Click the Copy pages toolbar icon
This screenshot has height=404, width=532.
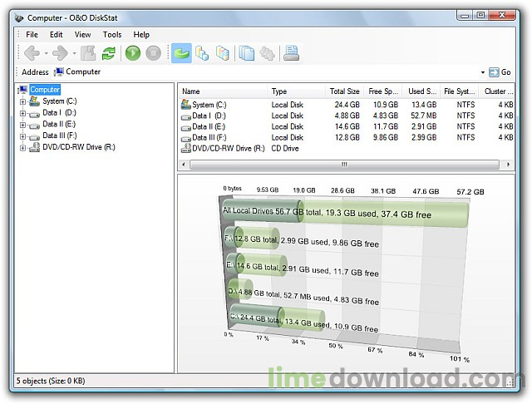coord(246,53)
